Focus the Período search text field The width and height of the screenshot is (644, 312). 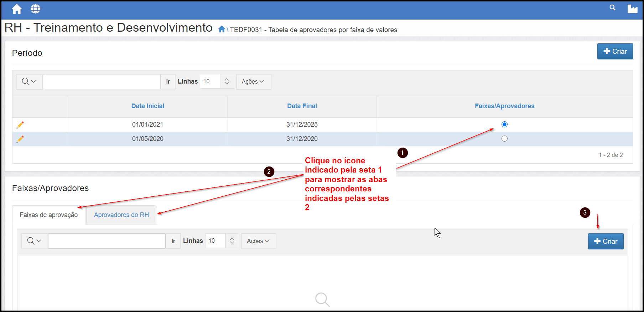102,81
